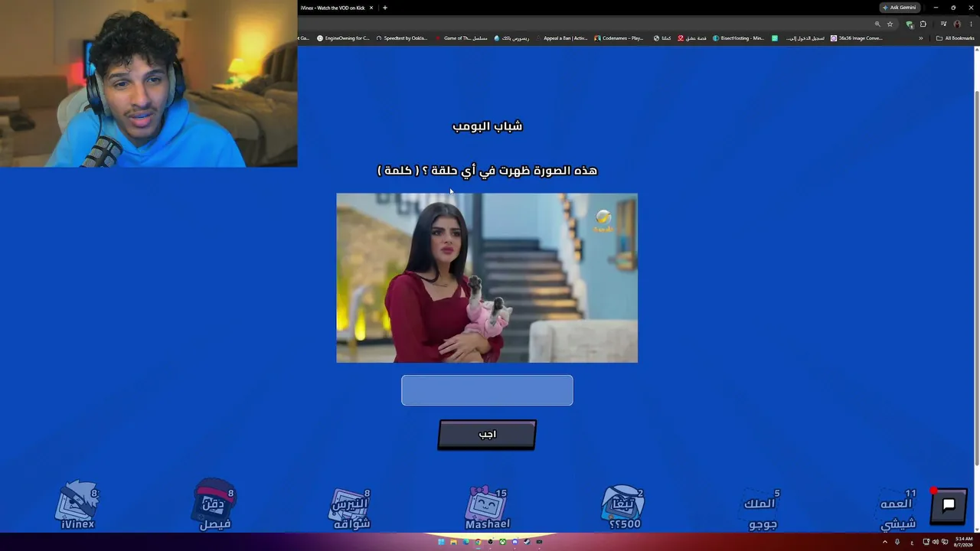Open the Codenames – Play bookmark
Screen dimensions: 980x551
point(619,38)
